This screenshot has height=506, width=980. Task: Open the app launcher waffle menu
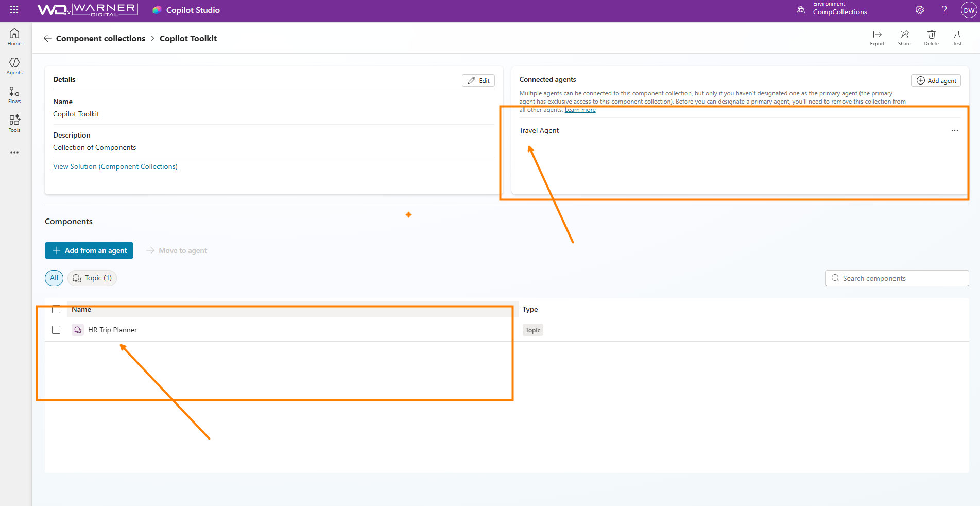point(14,10)
